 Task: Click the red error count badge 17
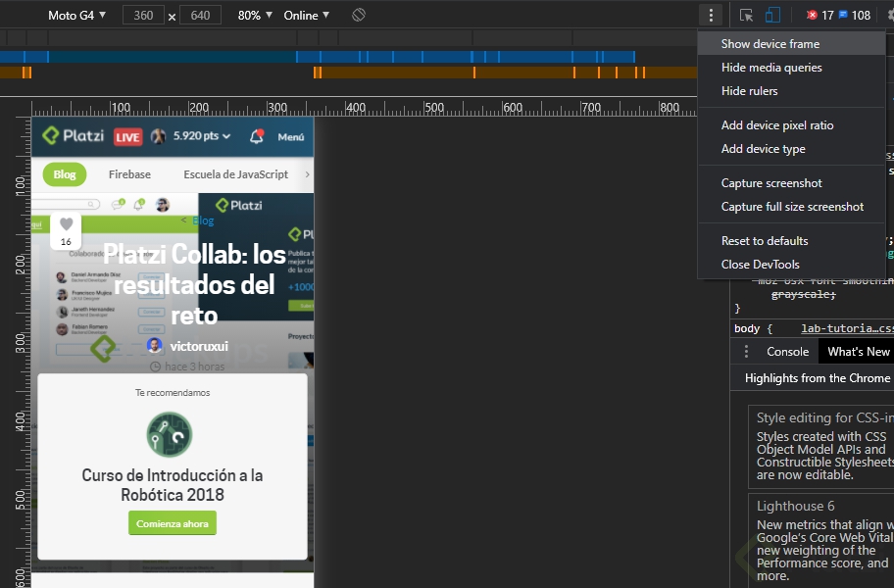coord(819,16)
